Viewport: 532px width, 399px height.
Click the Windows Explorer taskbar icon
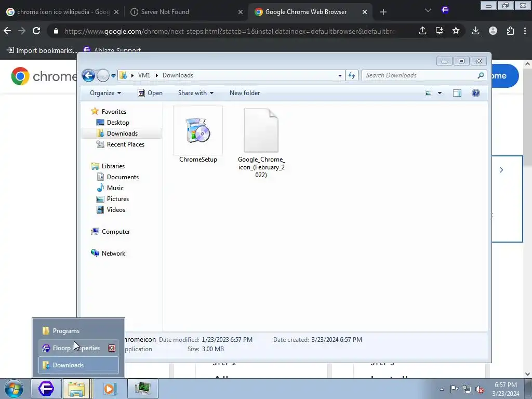pos(77,389)
